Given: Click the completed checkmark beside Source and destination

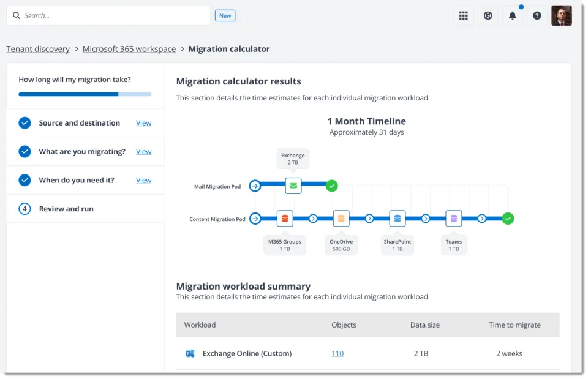Looking at the screenshot, I should pos(24,122).
